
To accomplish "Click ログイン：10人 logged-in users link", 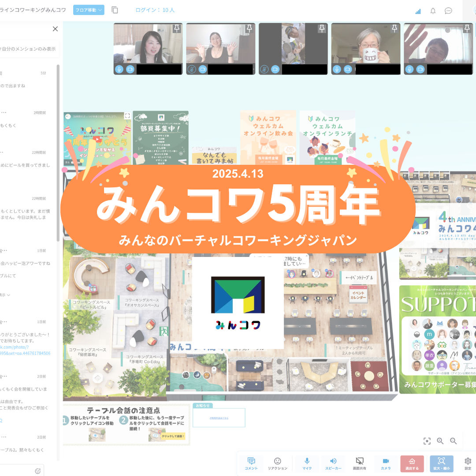I will [155, 10].
